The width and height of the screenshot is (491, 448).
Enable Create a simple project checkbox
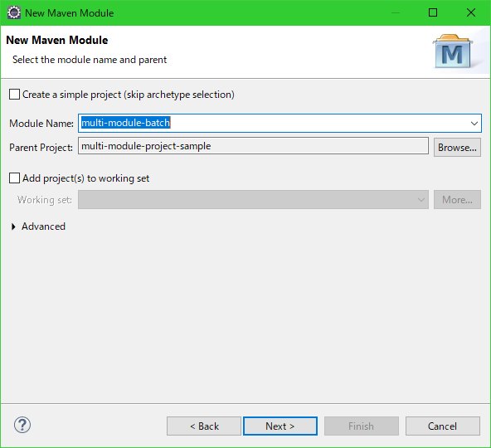pyautogui.click(x=14, y=95)
